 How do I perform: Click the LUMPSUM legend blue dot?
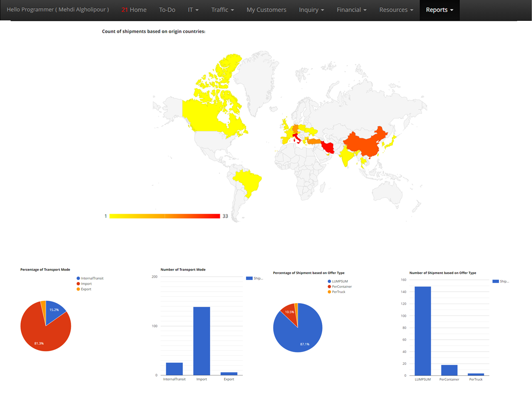tap(329, 281)
